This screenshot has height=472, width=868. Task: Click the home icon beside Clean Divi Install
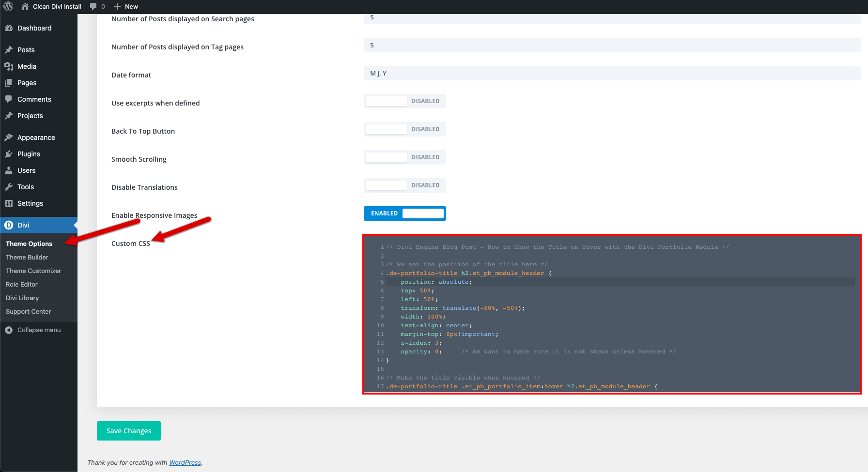click(25, 6)
